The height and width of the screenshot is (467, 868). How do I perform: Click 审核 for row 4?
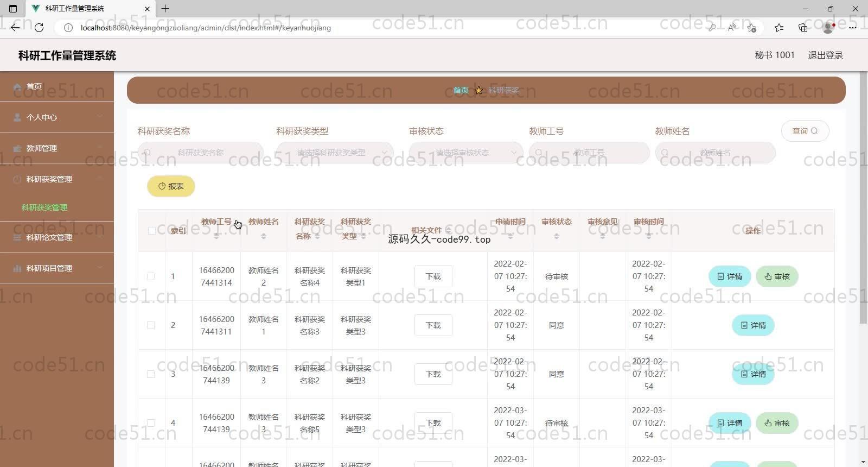777,423
